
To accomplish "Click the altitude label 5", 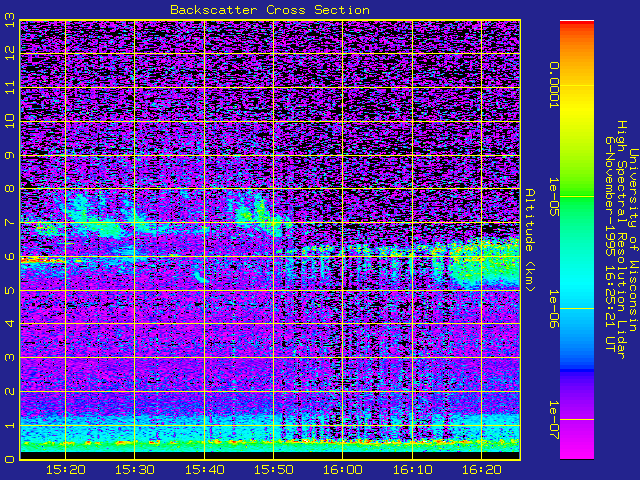I will [x=10, y=290].
